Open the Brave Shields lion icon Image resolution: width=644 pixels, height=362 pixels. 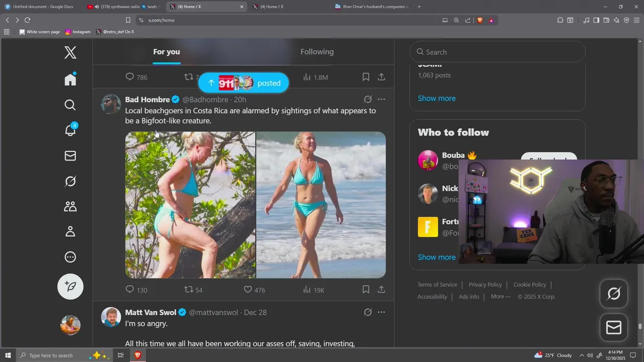click(480, 20)
